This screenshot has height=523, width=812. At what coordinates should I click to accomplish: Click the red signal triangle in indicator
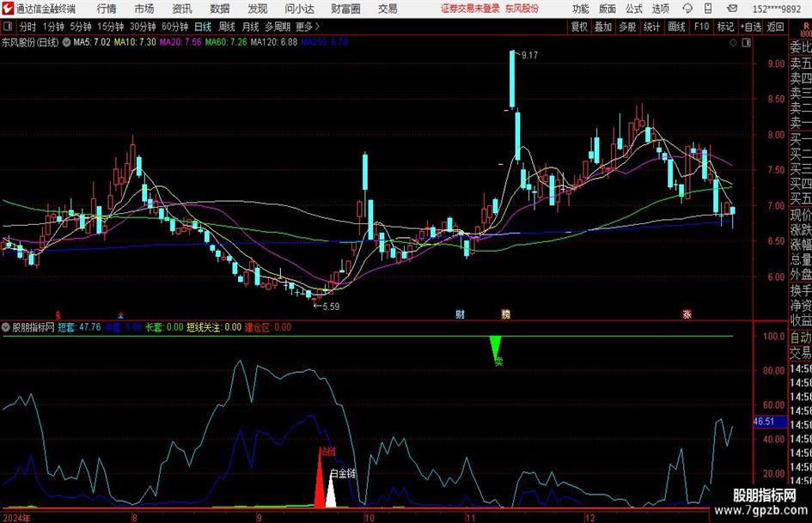(320, 479)
